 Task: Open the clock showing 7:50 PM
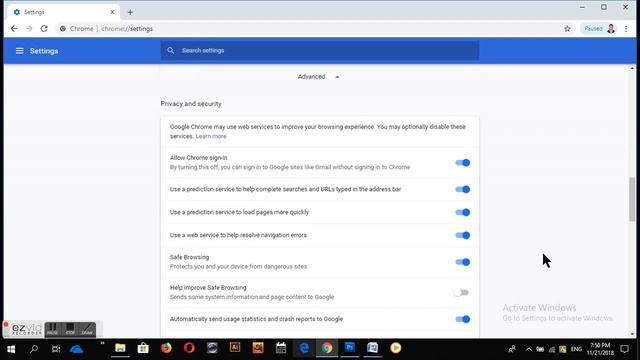(x=600, y=349)
